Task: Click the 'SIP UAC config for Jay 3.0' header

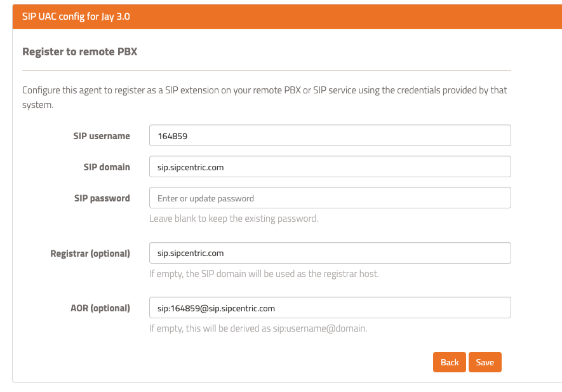Action: coord(76,17)
